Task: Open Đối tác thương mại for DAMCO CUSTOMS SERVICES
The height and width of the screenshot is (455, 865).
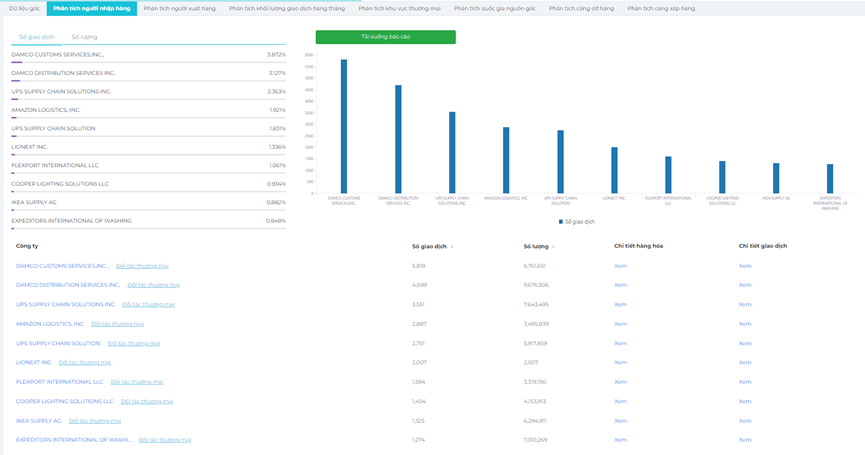Action: point(142,266)
